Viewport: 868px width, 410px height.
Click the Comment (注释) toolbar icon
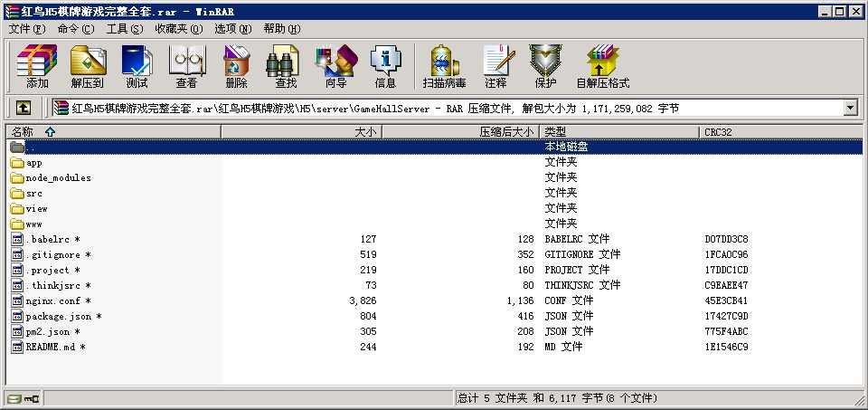click(495, 67)
